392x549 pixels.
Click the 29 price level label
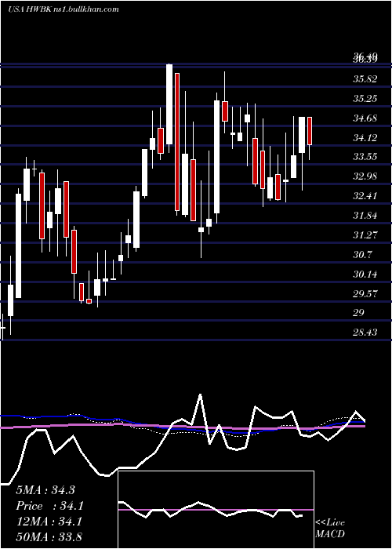(x=359, y=313)
